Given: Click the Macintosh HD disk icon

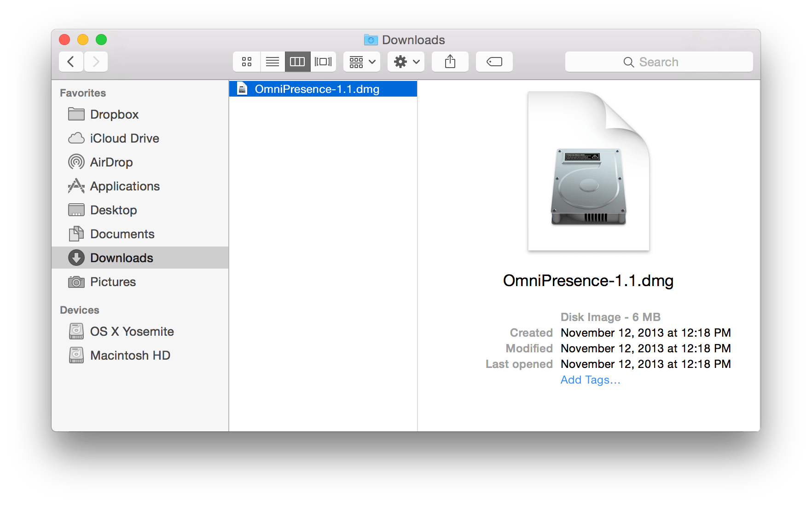Looking at the screenshot, I should pos(76,355).
